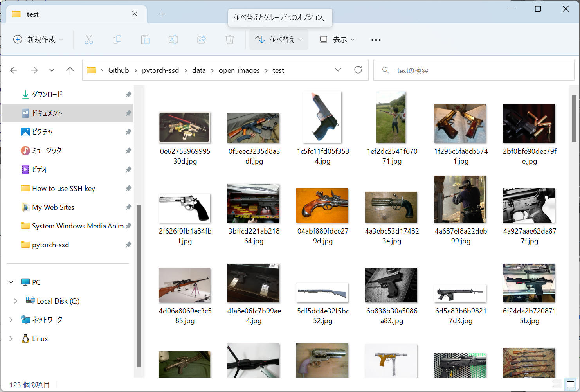Viewport: 580px width, 392px height.
Task: Go up one folder level arrow
Action: point(70,70)
